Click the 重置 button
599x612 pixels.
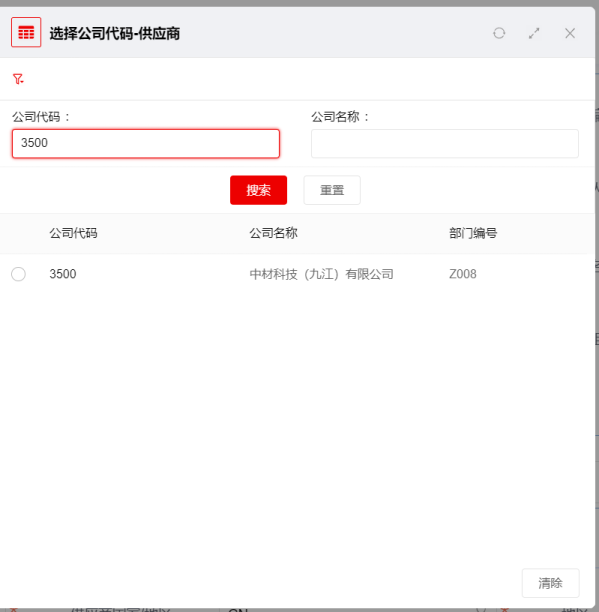[x=332, y=190]
